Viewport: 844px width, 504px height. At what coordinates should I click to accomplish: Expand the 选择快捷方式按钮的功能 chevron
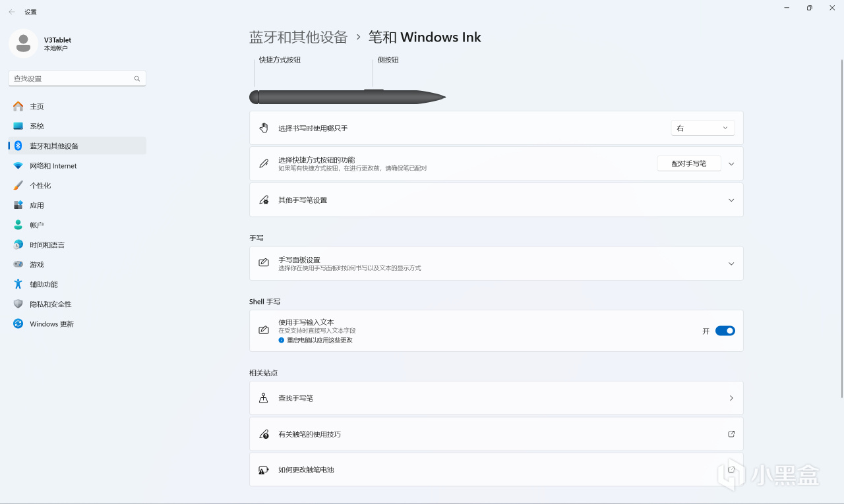pyautogui.click(x=731, y=163)
